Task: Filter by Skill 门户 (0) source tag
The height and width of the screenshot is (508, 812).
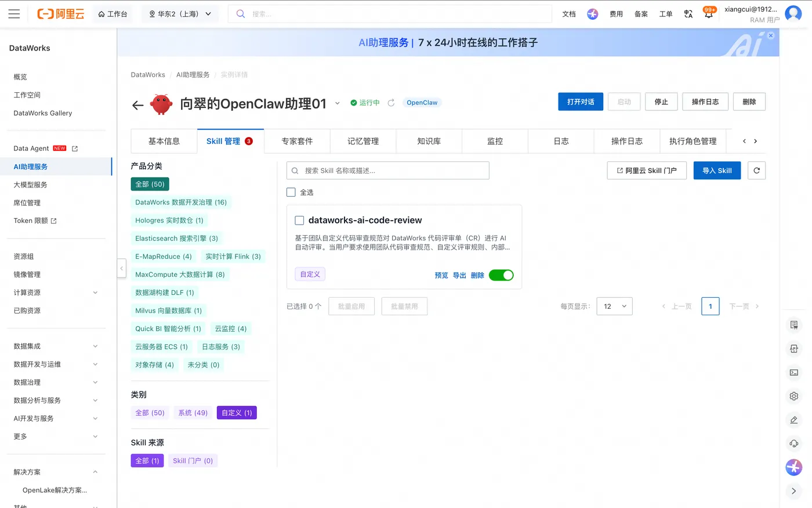Action: point(193,461)
